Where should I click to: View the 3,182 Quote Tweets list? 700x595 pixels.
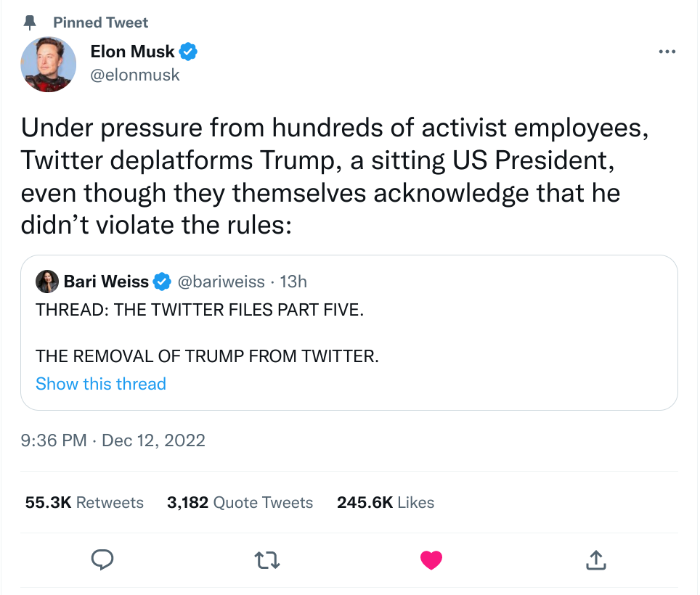coord(240,502)
